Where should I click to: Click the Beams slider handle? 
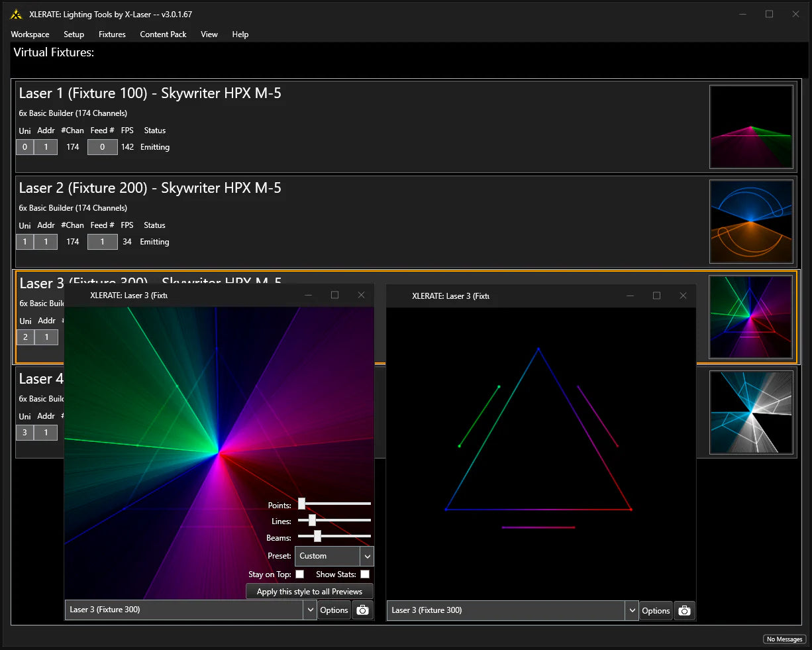317,536
